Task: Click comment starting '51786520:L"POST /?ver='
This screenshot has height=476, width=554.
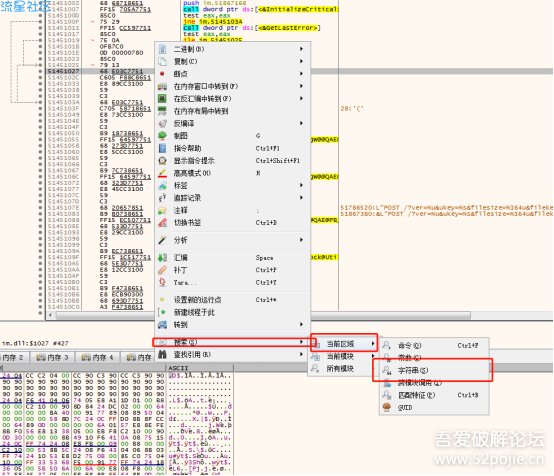Action: coord(447,208)
